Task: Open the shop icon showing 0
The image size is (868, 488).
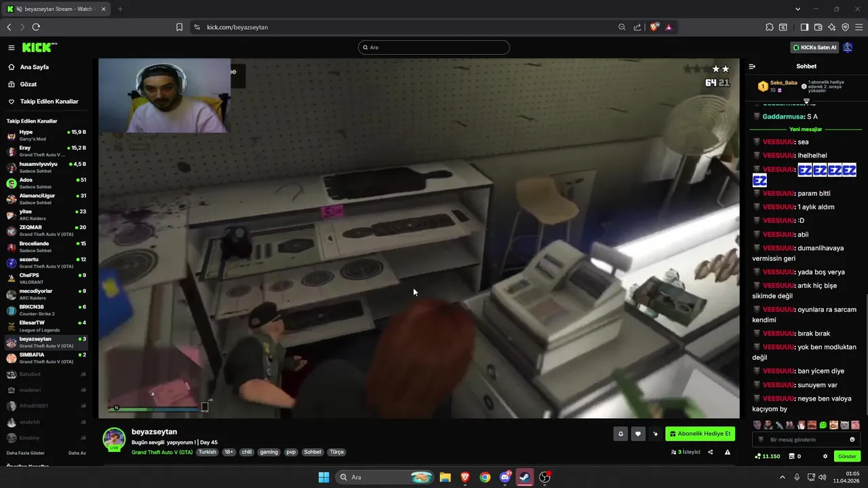Action: pos(794,456)
